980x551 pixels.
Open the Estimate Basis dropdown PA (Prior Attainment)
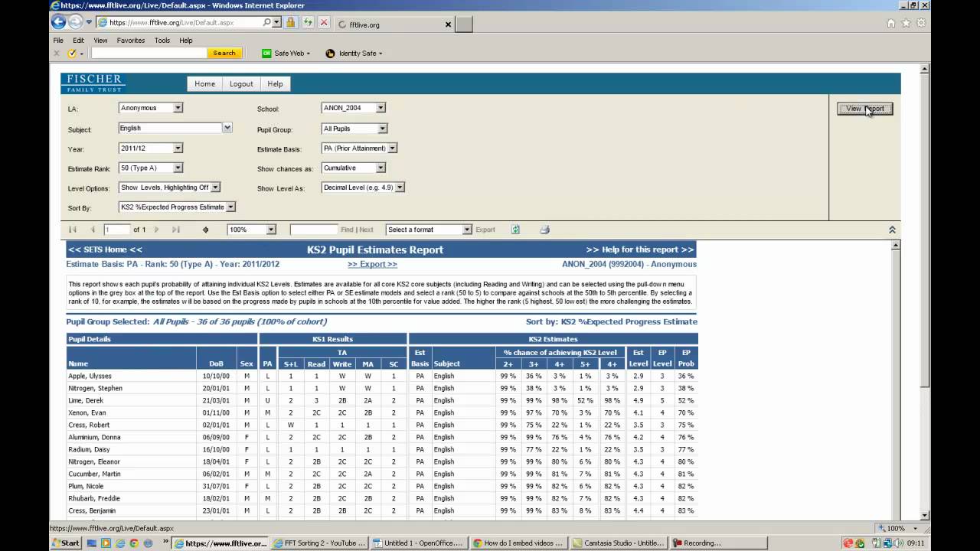click(x=359, y=148)
